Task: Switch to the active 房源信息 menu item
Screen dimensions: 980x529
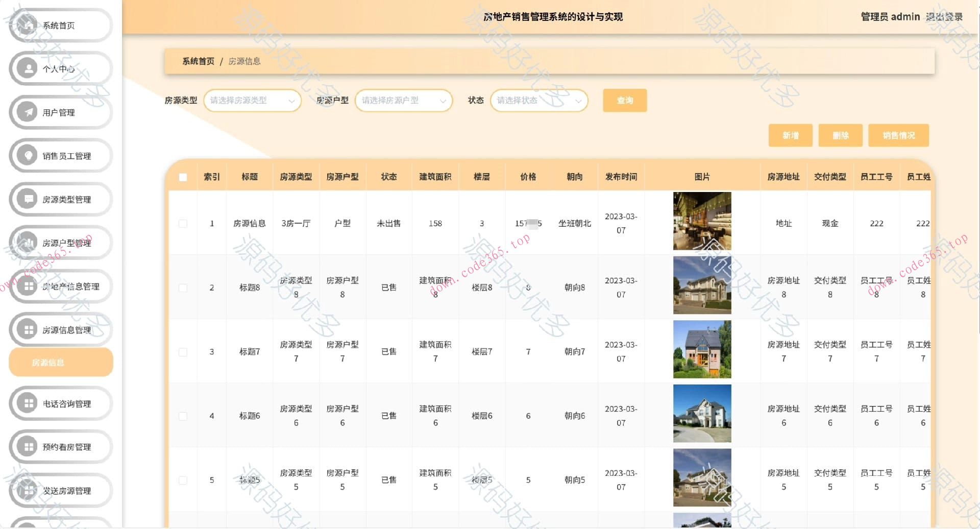Action: click(61, 362)
